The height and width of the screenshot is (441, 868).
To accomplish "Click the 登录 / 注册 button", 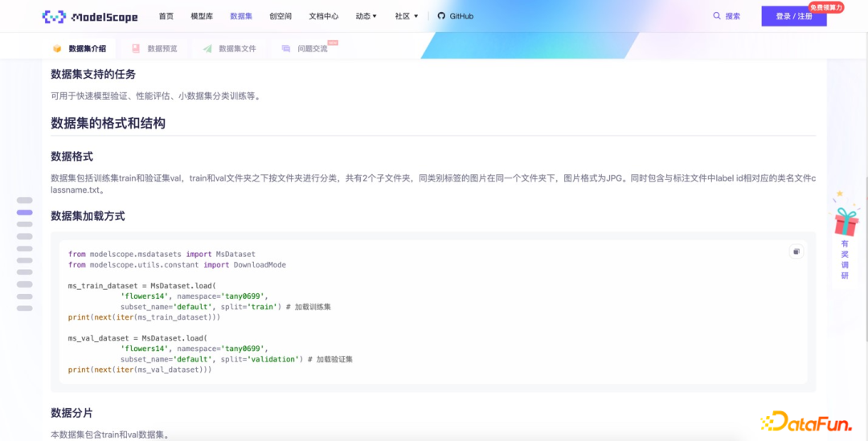I will pyautogui.click(x=794, y=17).
